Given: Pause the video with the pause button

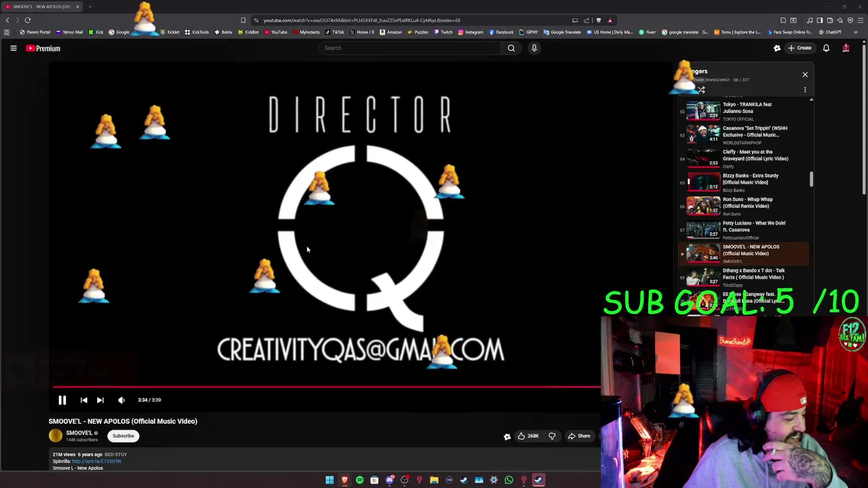Looking at the screenshot, I should coord(62,400).
